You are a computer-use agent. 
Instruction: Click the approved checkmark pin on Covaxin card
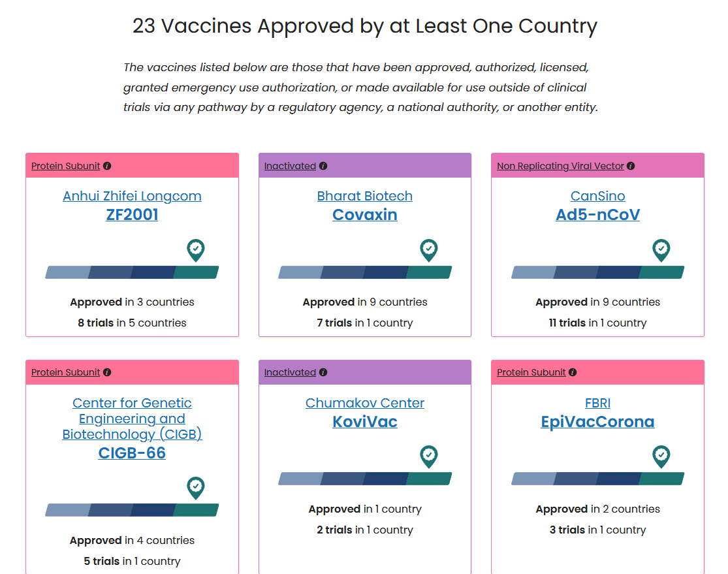(x=428, y=250)
